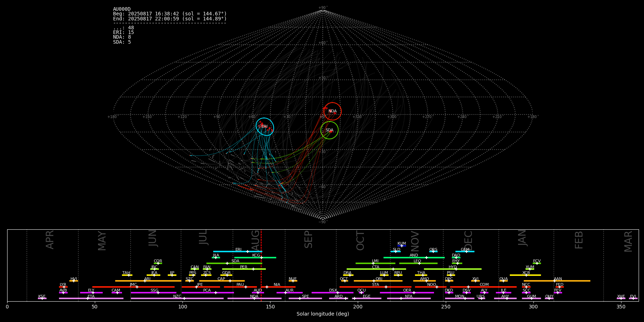Click the ORS shower label
This screenshot has width=644, height=322.
433,250
